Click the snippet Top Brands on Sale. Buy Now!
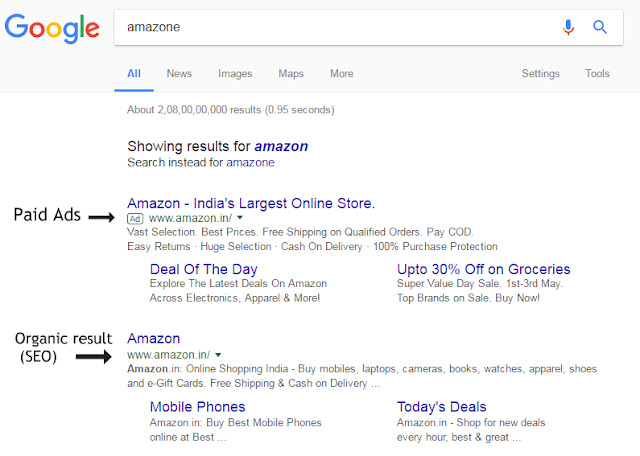The width and height of the screenshot is (640, 456). 469,298
